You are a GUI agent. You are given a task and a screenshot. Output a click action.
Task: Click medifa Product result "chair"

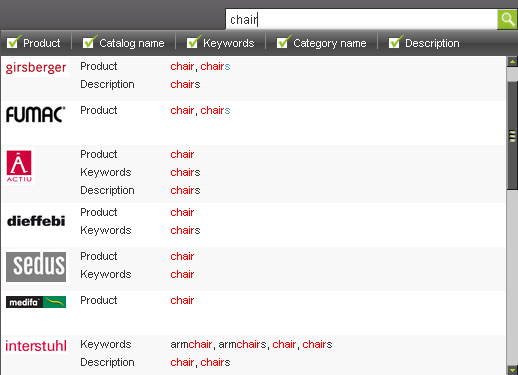pos(182,300)
